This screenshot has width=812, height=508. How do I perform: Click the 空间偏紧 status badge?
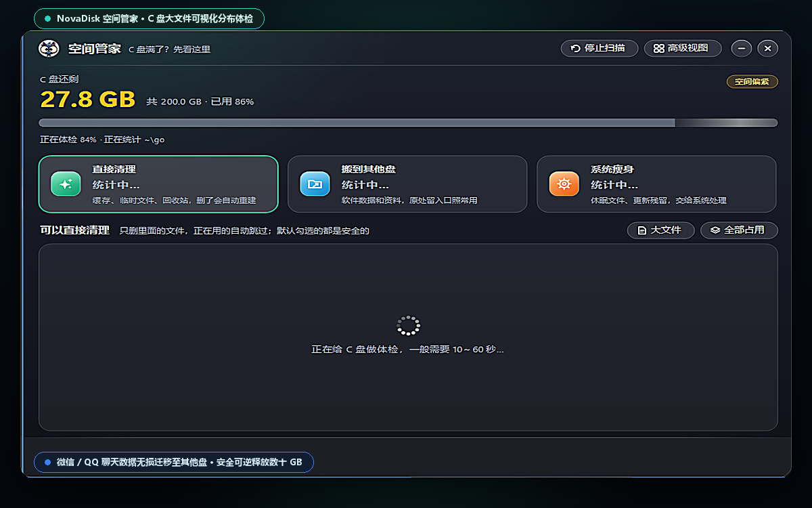752,82
